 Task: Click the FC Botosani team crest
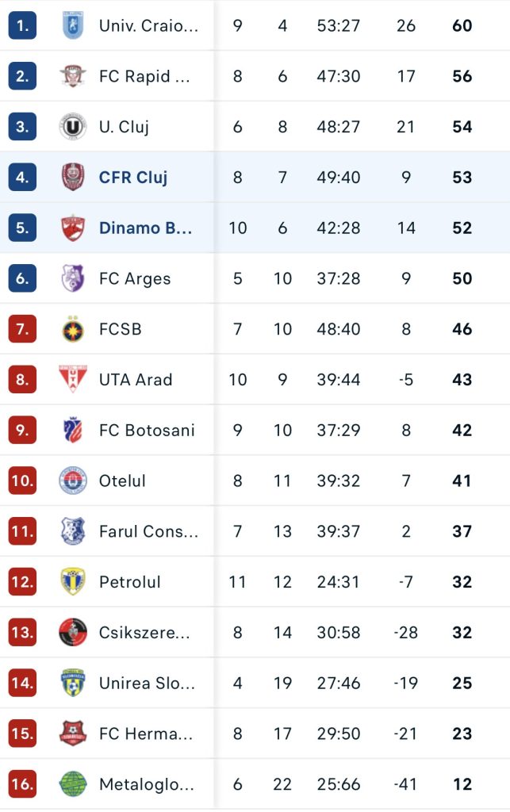(x=72, y=430)
